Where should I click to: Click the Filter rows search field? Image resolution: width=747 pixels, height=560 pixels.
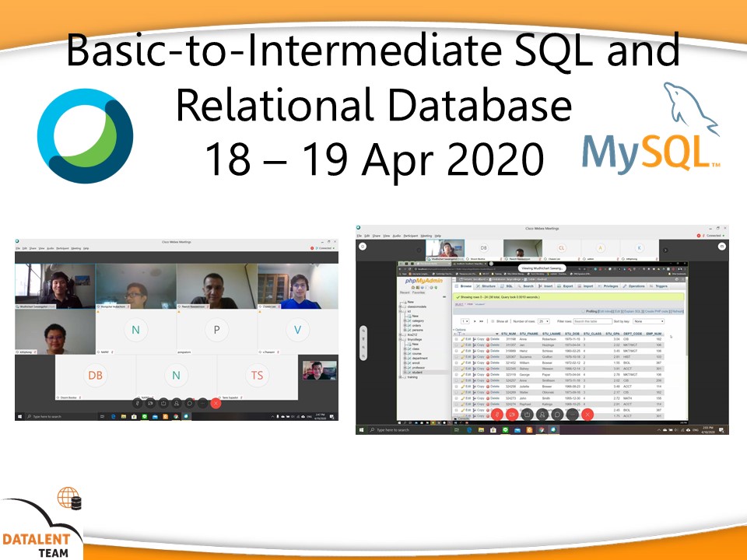pyautogui.click(x=588, y=320)
